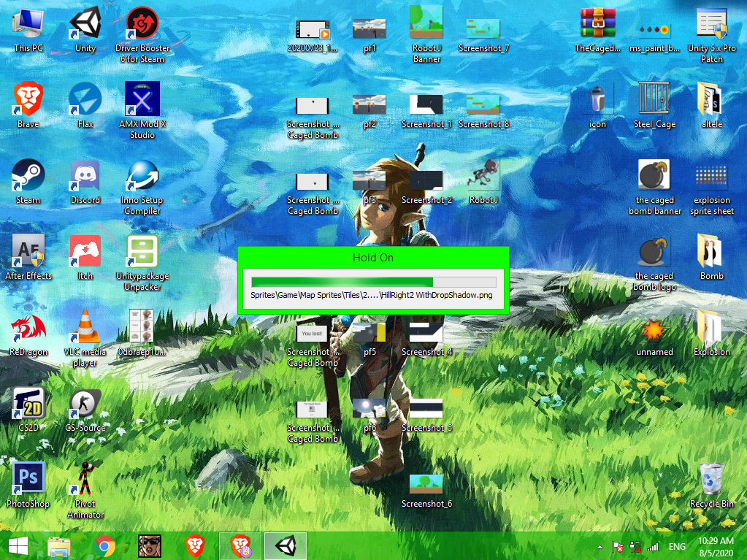Open Inno Setup Compiler
Screen dimensions: 747x560
click(x=142, y=187)
